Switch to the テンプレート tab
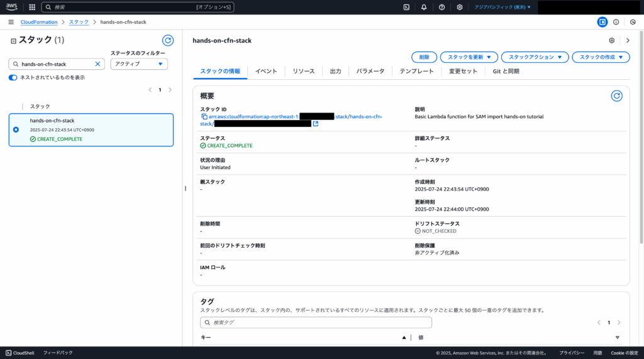The image size is (644, 359). pyautogui.click(x=416, y=71)
